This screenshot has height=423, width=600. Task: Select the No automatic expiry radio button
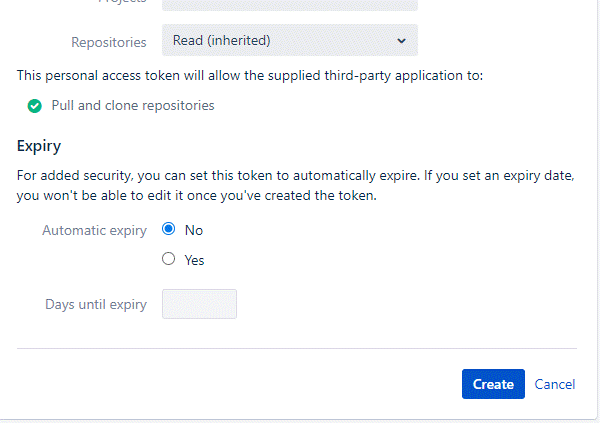[168, 229]
